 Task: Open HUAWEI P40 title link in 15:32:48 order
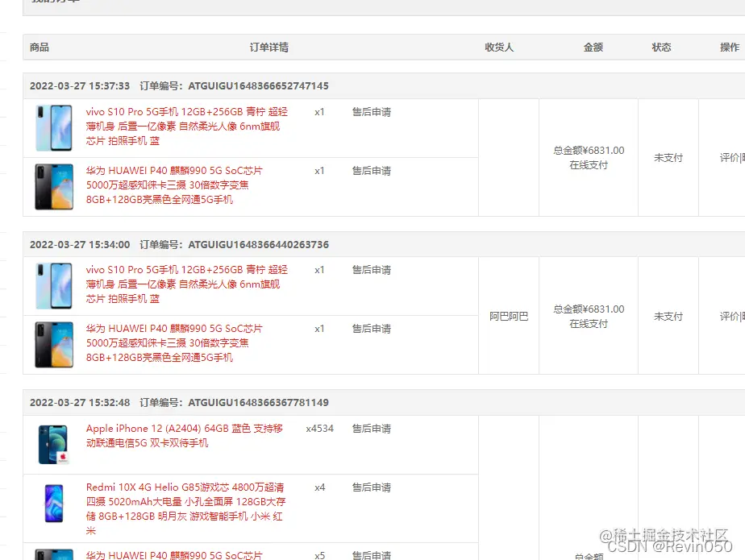tap(174, 555)
